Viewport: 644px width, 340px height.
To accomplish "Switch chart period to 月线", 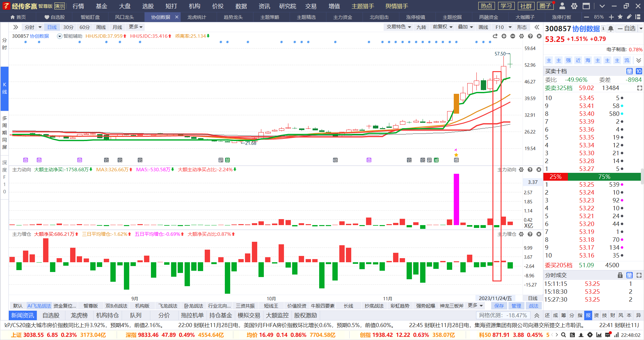I will (117, 27).
